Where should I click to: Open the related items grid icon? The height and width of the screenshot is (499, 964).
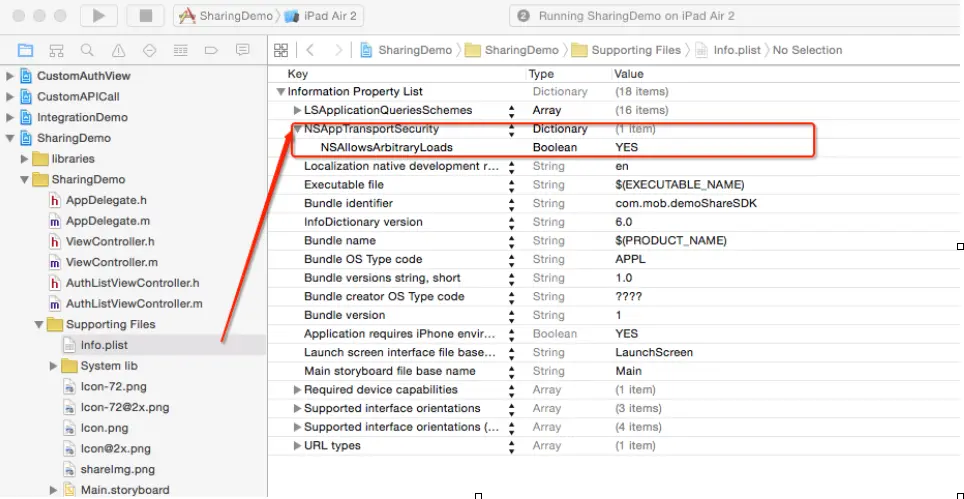281,50
